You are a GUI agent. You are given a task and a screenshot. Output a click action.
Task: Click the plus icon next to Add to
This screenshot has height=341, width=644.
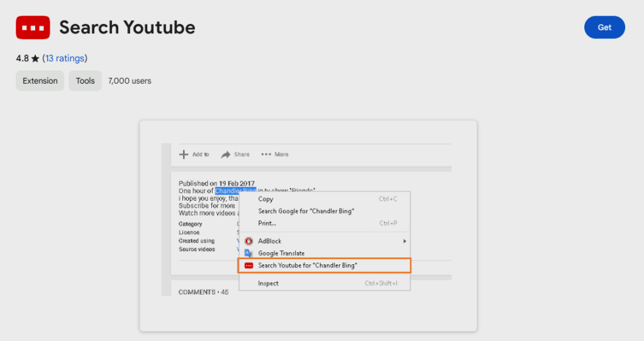pyautogui.click(x=184, y=154)
